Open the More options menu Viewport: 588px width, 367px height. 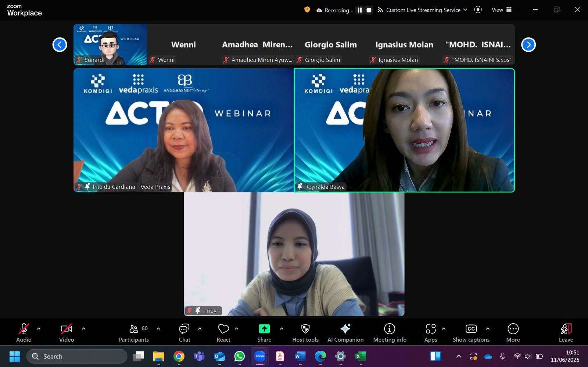(513, 332)
